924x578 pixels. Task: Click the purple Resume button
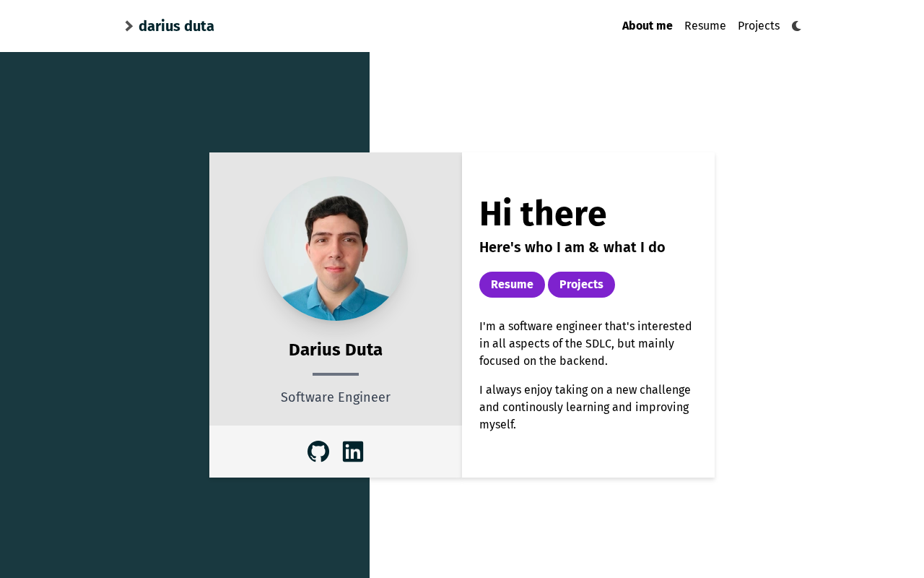tap(512, 285)
